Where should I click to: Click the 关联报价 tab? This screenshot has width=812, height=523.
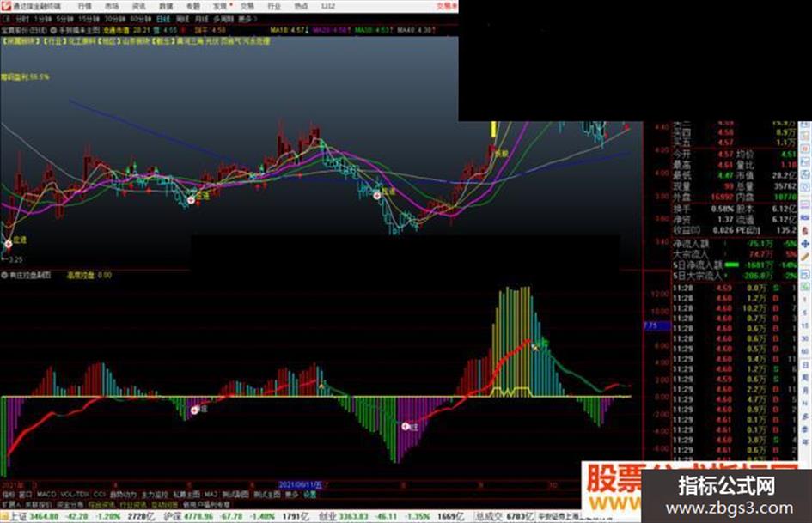39,504
